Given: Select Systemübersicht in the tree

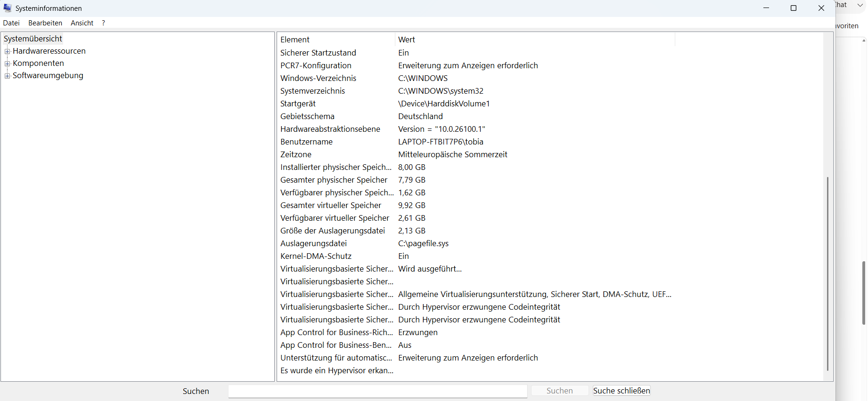Looking at the screenshot, I should [33, 39].
